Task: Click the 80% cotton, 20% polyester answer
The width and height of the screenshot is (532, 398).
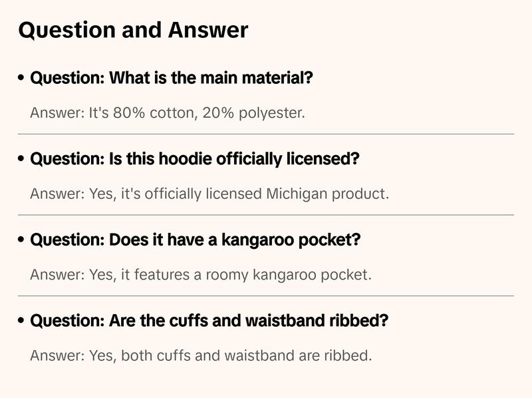Action: pos(167,112)
